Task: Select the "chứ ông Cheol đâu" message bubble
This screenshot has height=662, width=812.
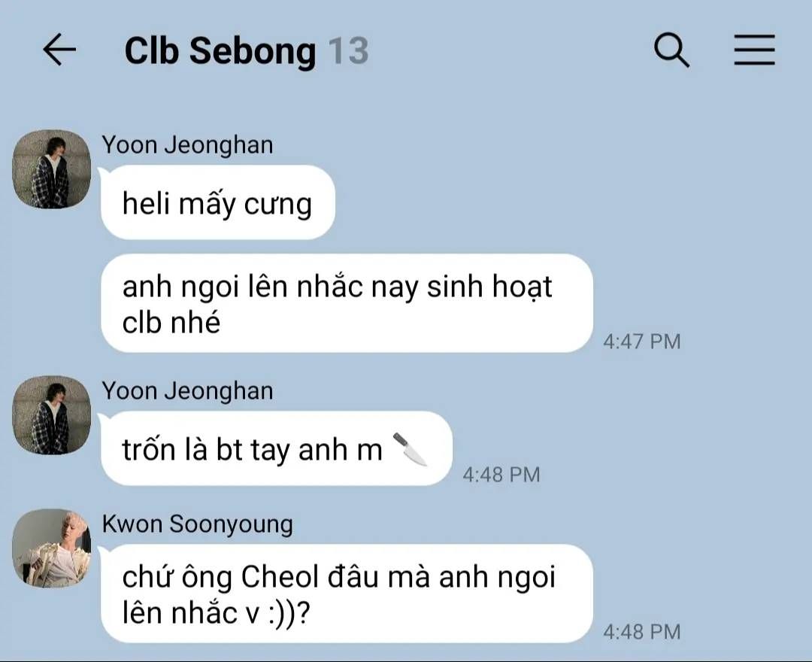Action: [x=347, y=594]
